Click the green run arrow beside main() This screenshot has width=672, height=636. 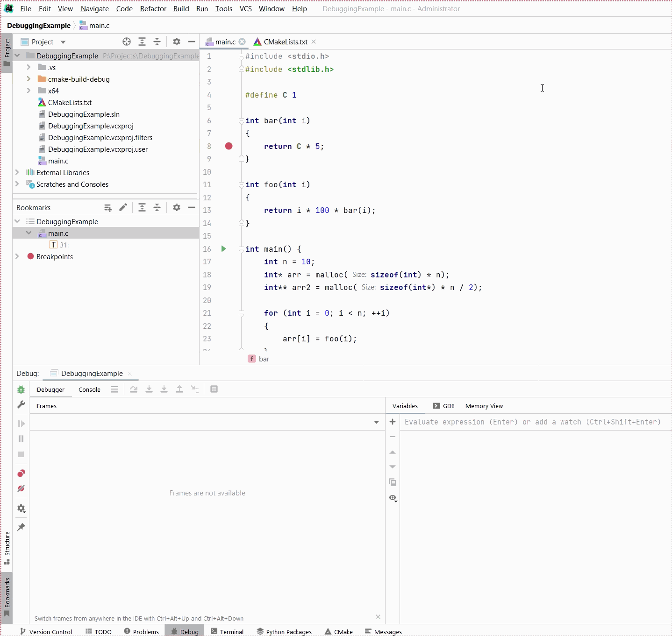point(224,249)
